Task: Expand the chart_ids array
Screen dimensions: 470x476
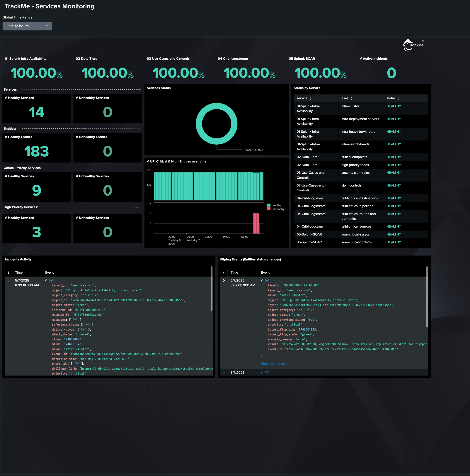Action: (77, 364)
